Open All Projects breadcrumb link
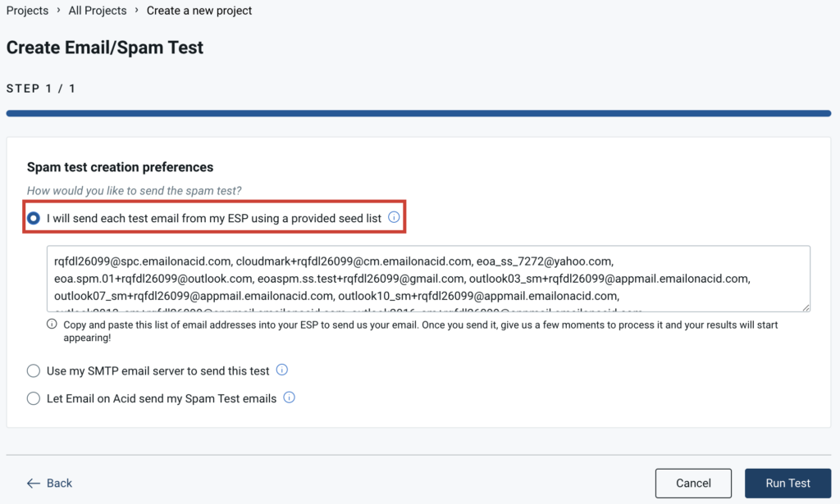 tap(98, 11)
